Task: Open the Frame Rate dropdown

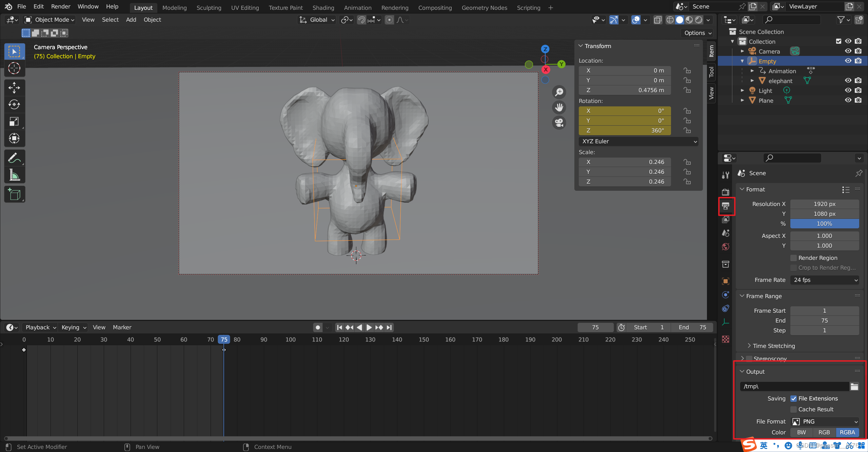Action: [824, 280]
